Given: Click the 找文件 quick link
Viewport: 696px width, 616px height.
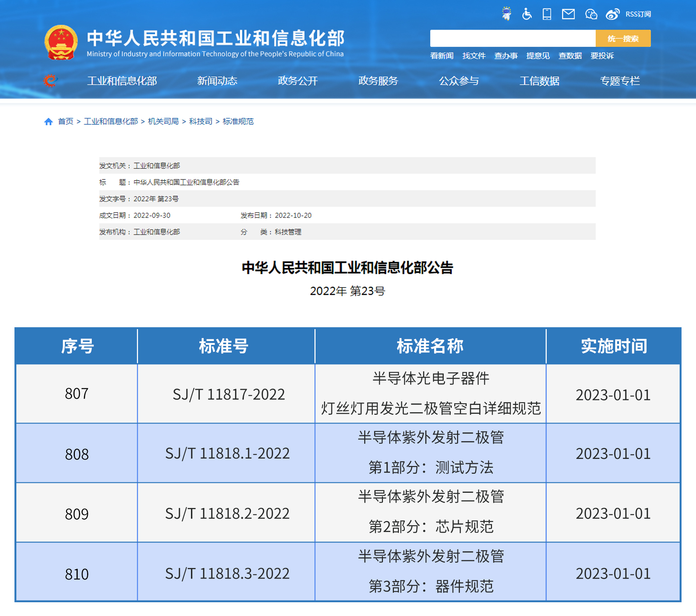Looking at the screenshot, I should coord(474,56).
